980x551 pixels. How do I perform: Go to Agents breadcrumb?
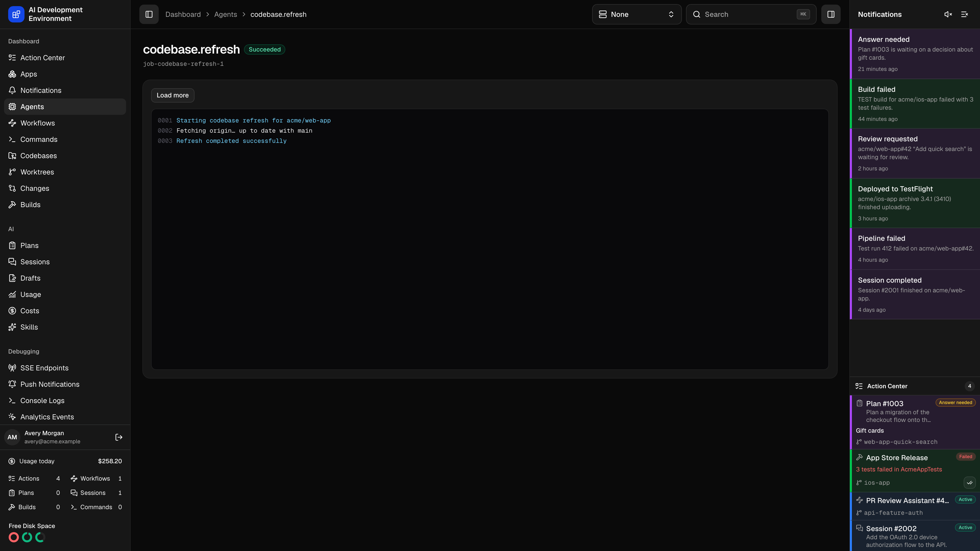coord(226,15)
